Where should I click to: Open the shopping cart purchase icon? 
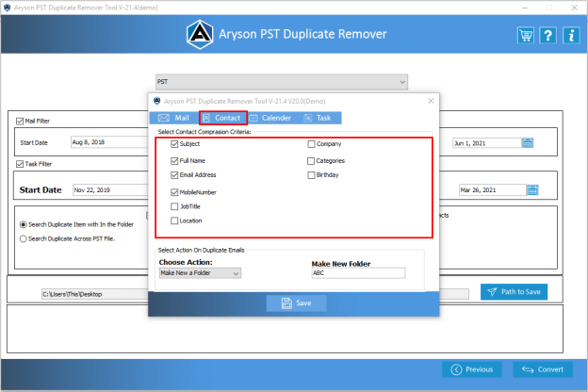click(x=526, y=36)
